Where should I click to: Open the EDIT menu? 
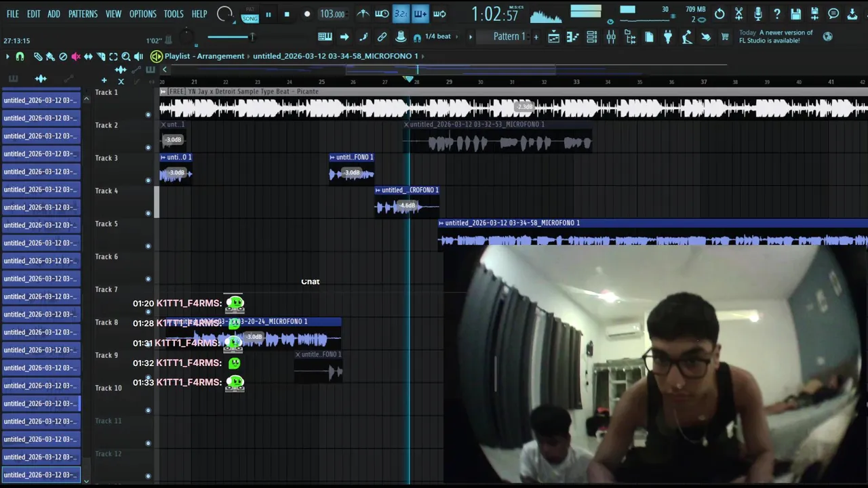(x=33, y=14)
